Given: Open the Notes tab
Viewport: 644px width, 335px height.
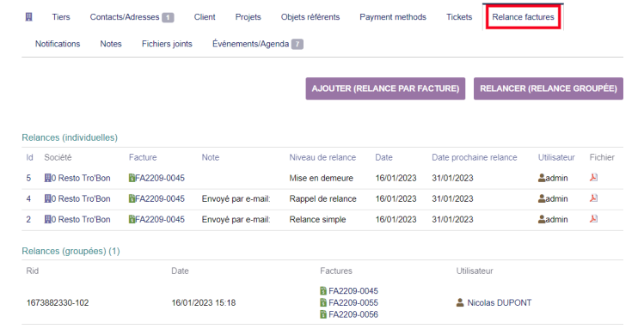Looking at the screenshot, I should 111,44.
